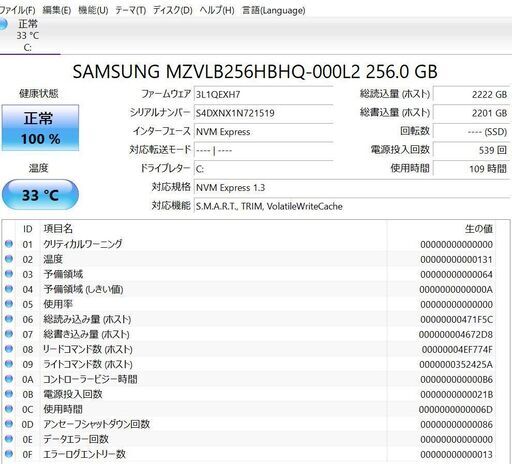This screenshot has height=464, width=512.
Task: Click status icon for row 0B 電源投入回数
Action: [9, 394]
